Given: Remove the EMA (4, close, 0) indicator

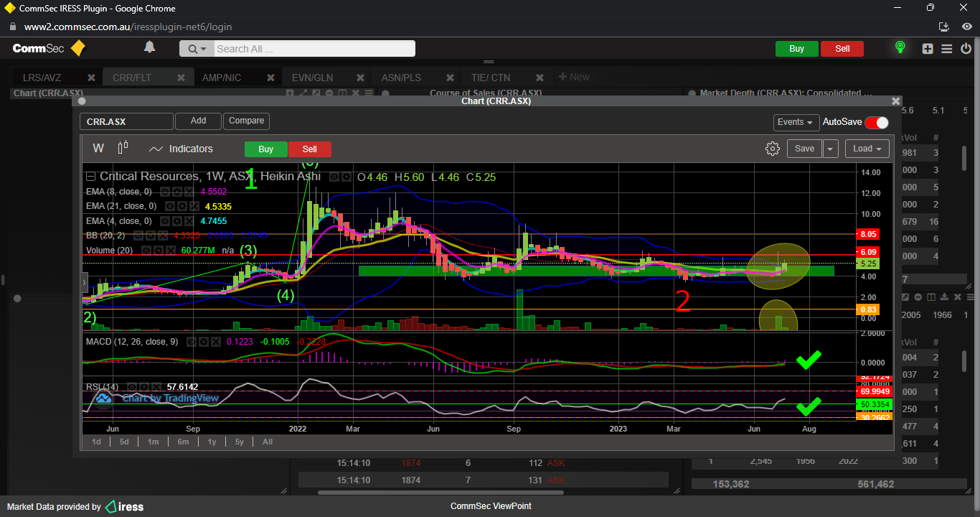Looking at the screenshot, I should [189, 221].
